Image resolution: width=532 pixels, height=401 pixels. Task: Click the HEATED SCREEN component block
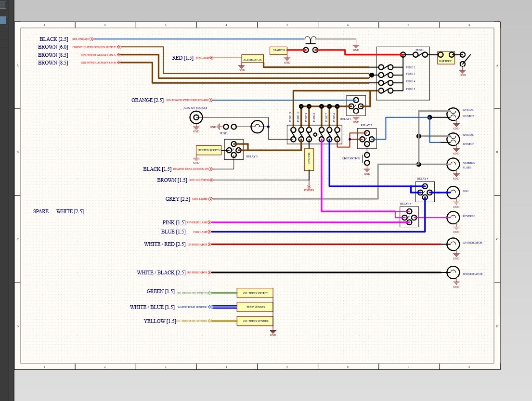208,150
